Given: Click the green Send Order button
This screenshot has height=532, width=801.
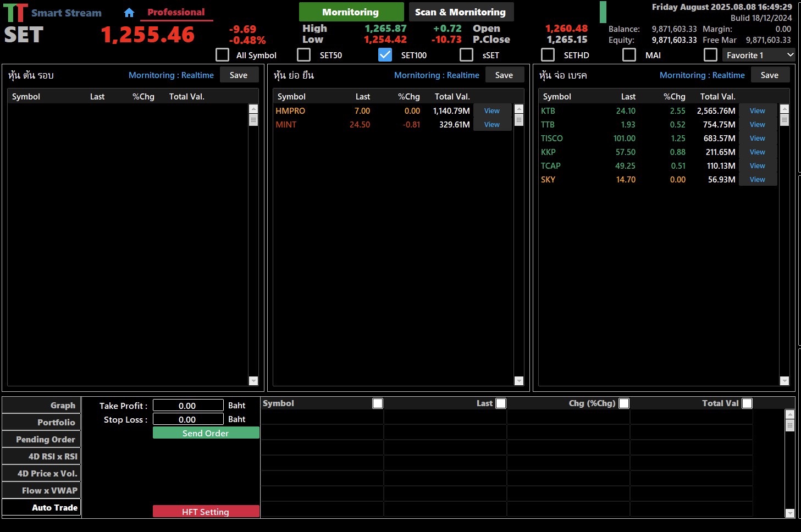Looking at the screenshot, I should tap(206, 433).
